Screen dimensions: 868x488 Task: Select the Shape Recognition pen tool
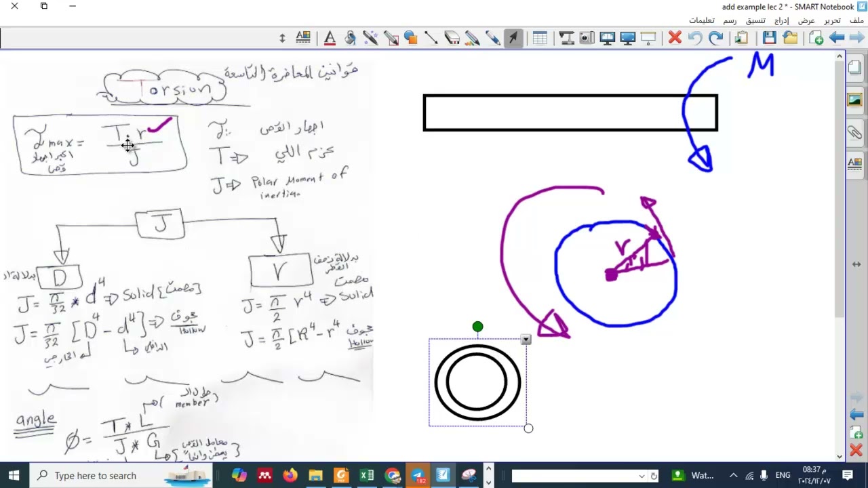[x=391, y=39]
